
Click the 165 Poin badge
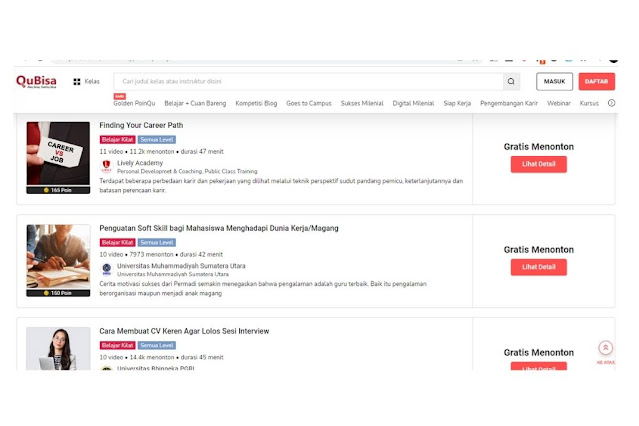[x=58, y=190]
